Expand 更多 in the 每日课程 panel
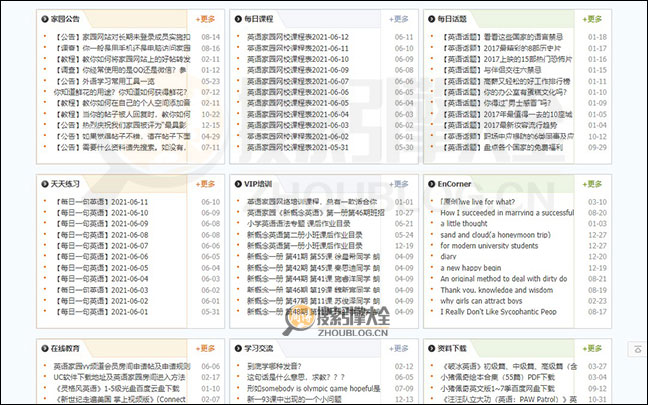Screen dimensions: 648x405 coord(398,18)
